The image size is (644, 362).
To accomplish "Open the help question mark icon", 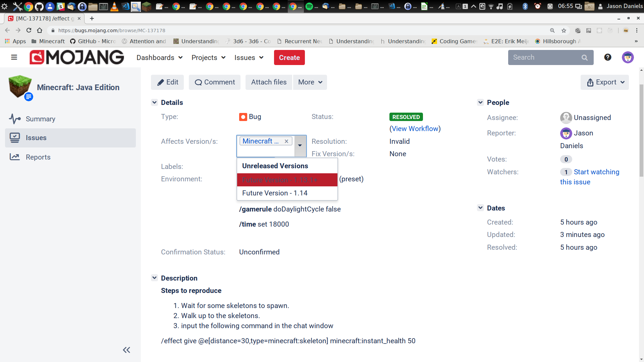I will pyautogui.click(x=607, y=57).
